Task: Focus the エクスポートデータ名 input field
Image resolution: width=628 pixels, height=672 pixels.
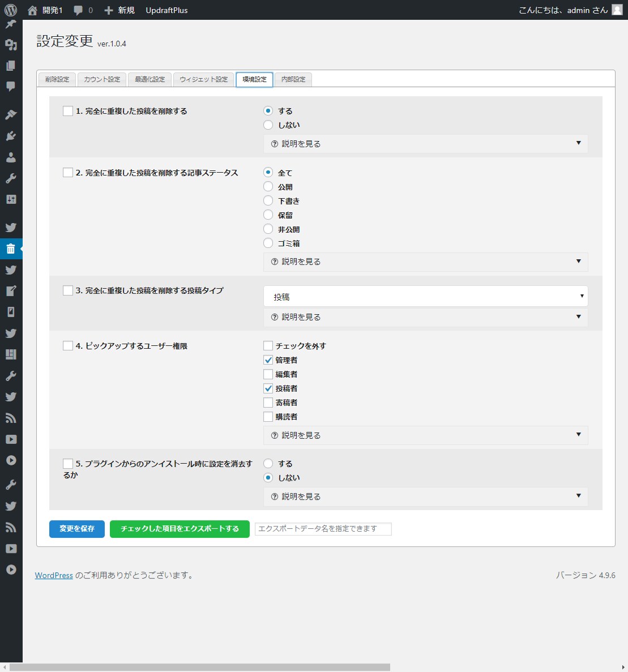Action: pos(323,529)
